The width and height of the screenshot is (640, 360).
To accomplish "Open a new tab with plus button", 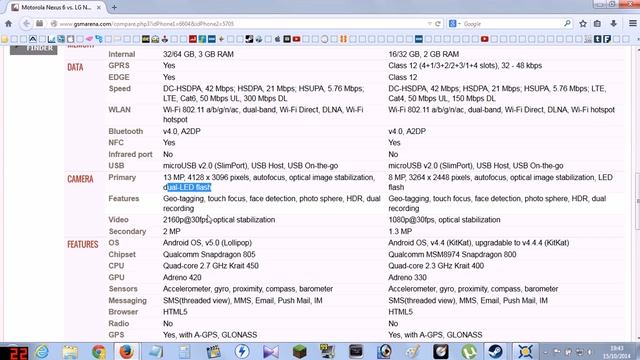I will click(114, 7).
